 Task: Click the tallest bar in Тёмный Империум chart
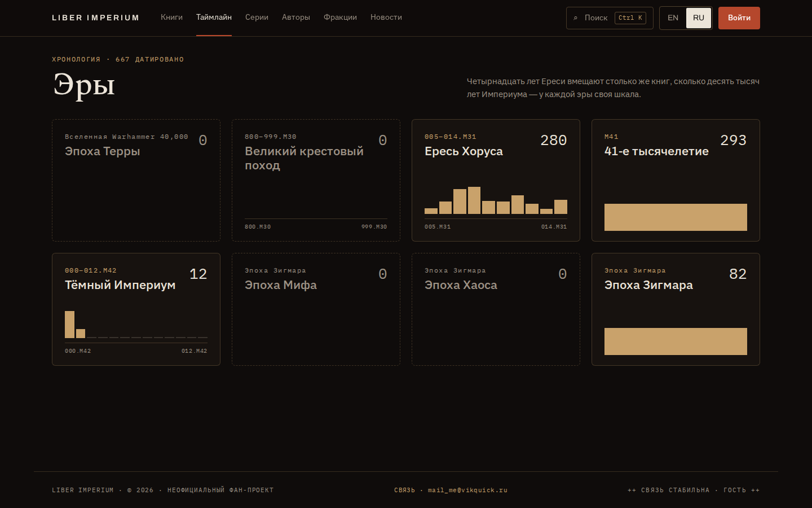pos(70,325)
